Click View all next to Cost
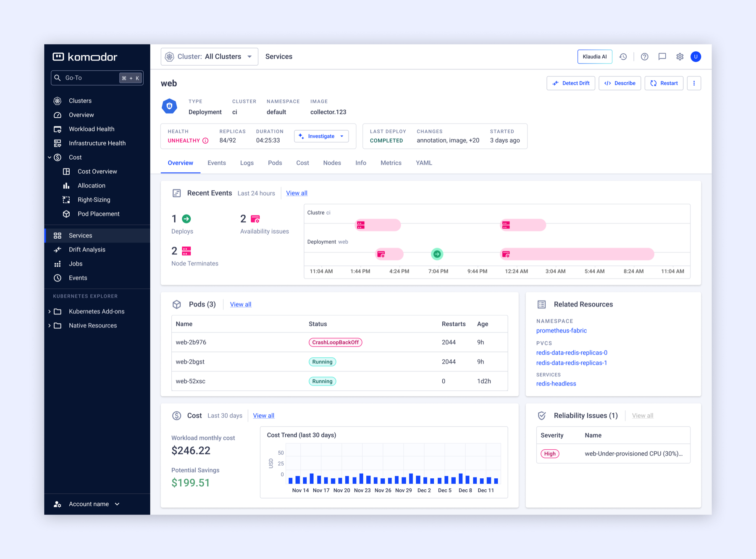 point(264,416)
